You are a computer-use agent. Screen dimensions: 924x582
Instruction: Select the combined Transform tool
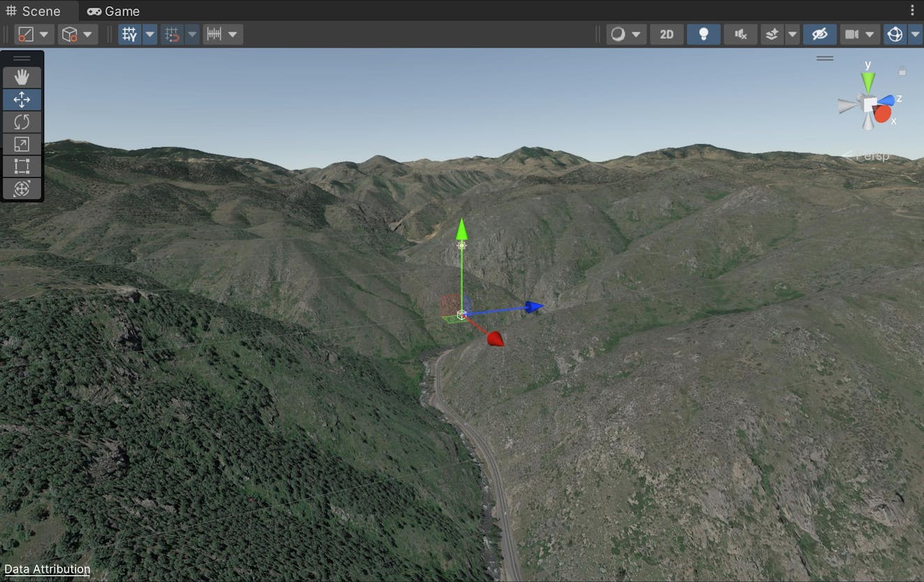(22, 189)
